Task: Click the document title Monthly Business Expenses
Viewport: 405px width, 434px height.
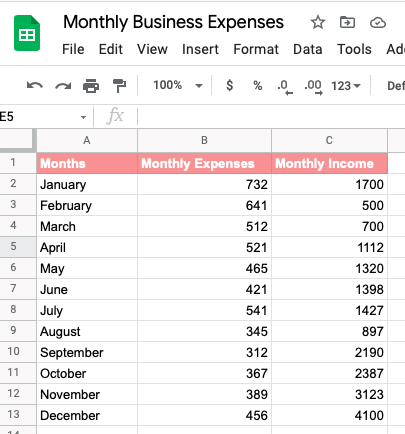Action: [173, 22]
